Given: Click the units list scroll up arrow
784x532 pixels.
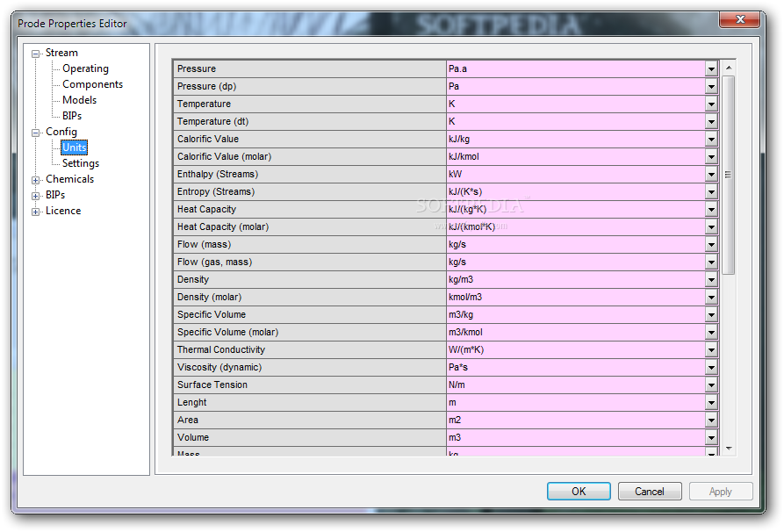Looking at the screenshot, I should click(x=729, y=68).
